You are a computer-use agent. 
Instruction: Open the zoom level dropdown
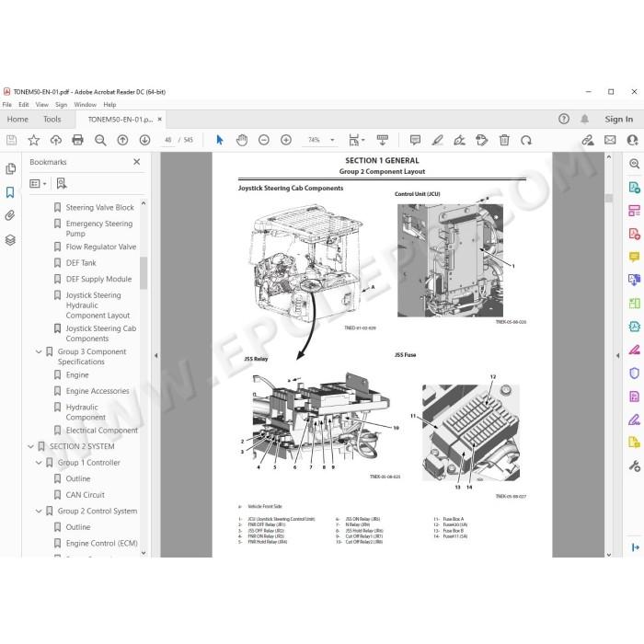[332, 140]
